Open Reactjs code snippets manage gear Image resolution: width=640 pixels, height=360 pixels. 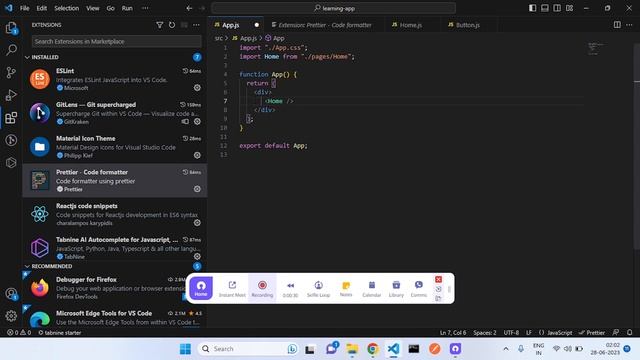click(x=197, y=223)
